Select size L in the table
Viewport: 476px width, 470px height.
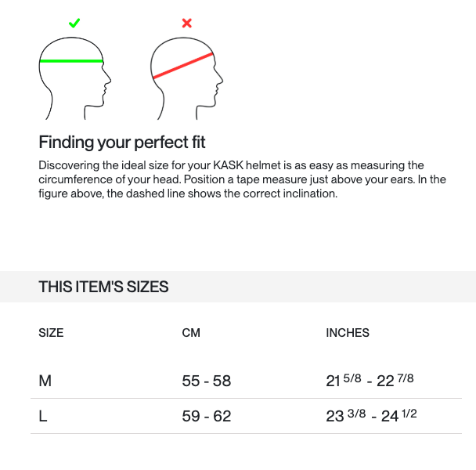pos(43,416)
